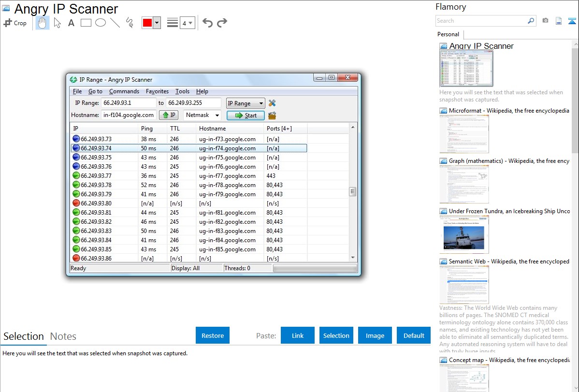Viewport: 579px width, 392px height.
Task: Open the Netmask dropdown
Action: tap(202, 115)
